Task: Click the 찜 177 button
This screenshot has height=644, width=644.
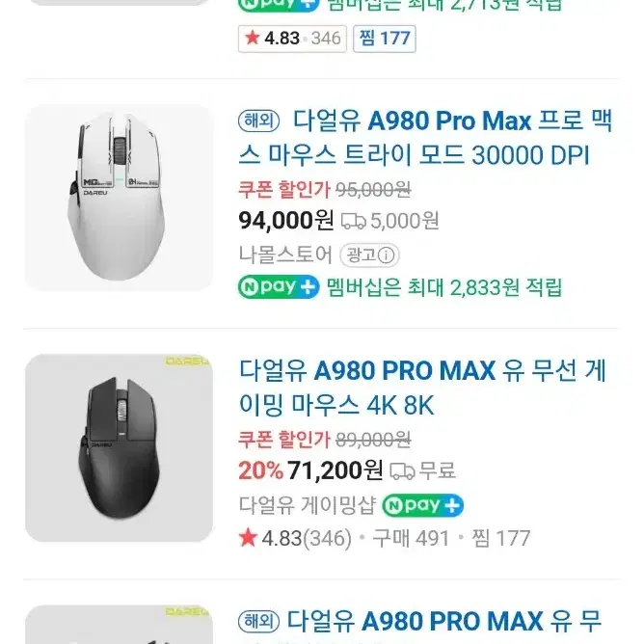Action: pyautogui.click(x=385, y=39)
